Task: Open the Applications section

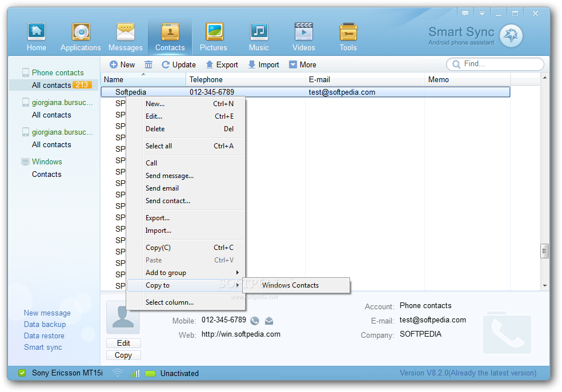Action: click(x=81, y=37)
